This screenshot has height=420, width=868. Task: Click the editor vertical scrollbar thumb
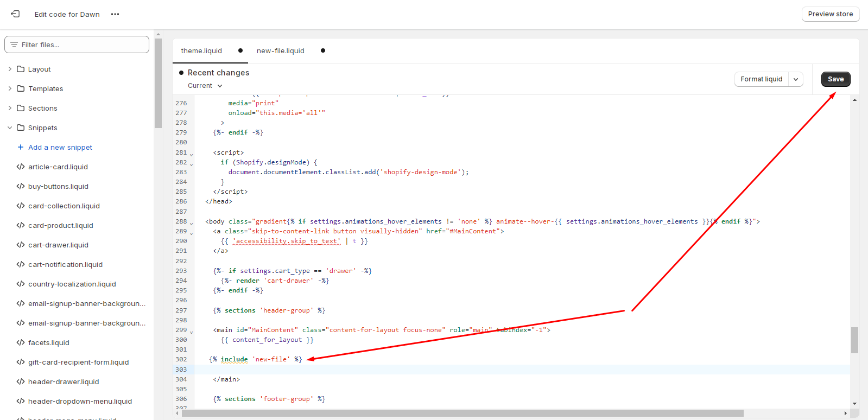[854, 340]
